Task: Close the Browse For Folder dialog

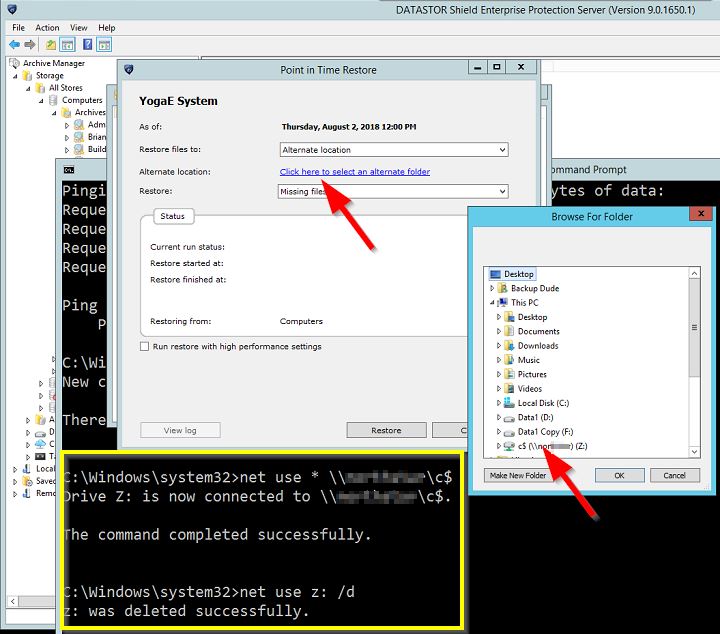Action: [701, 213]
